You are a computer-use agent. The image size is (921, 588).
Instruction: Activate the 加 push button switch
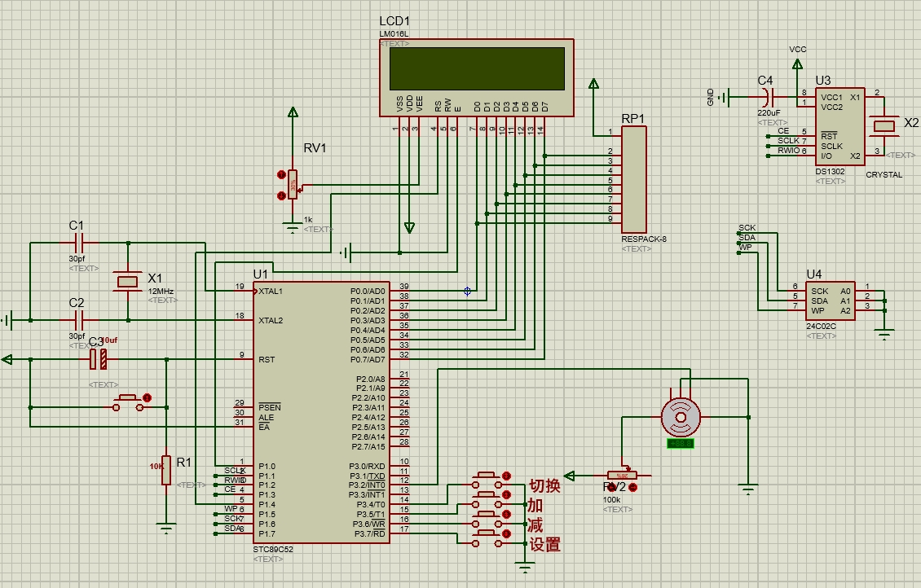[487, 500]
